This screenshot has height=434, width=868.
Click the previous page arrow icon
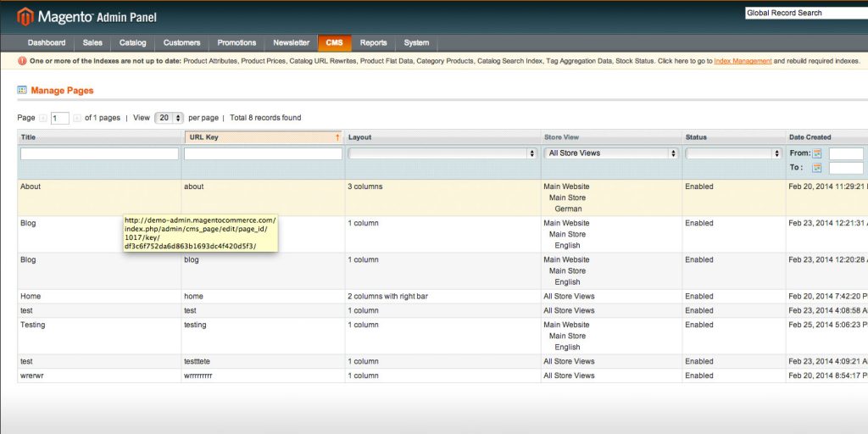pos(43,118)
